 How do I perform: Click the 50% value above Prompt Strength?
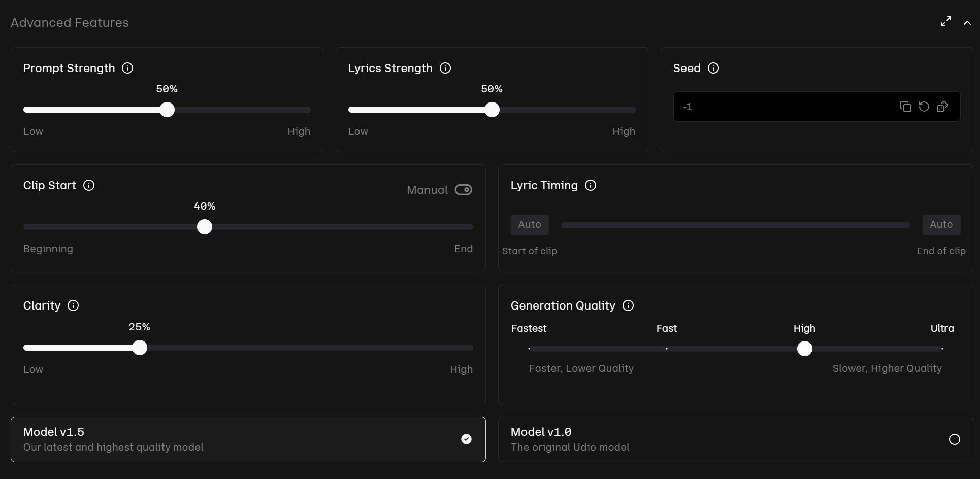[167, 89]
